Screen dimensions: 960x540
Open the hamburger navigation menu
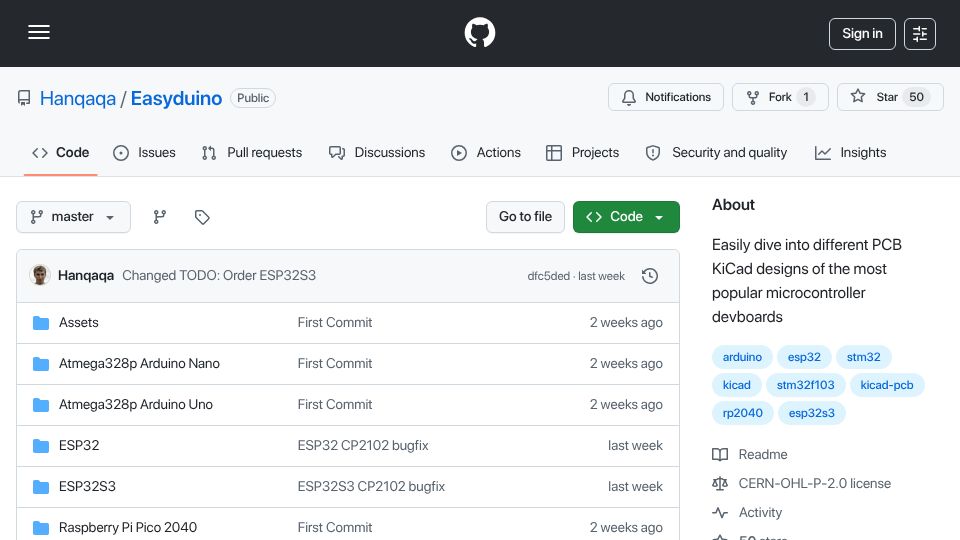point(39,32)
